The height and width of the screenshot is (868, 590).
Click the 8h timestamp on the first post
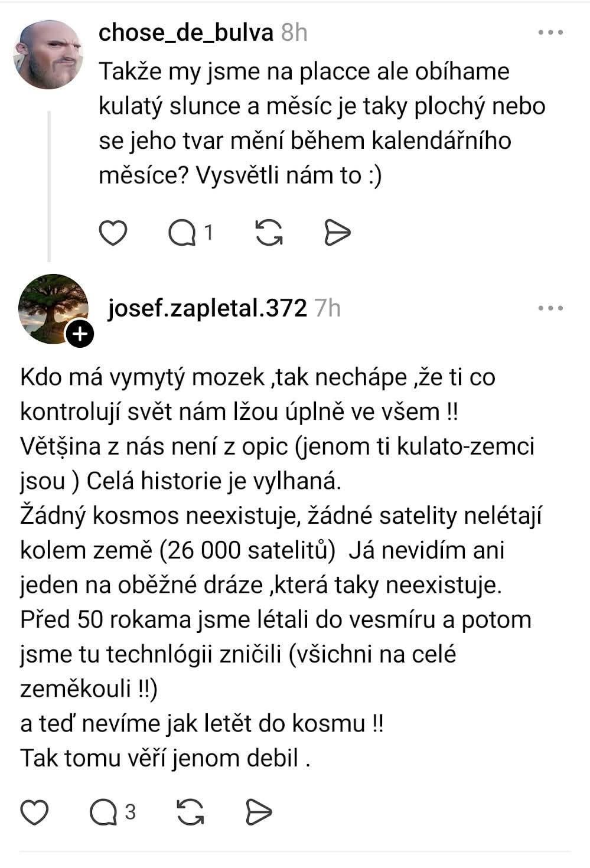click(294, 33)
